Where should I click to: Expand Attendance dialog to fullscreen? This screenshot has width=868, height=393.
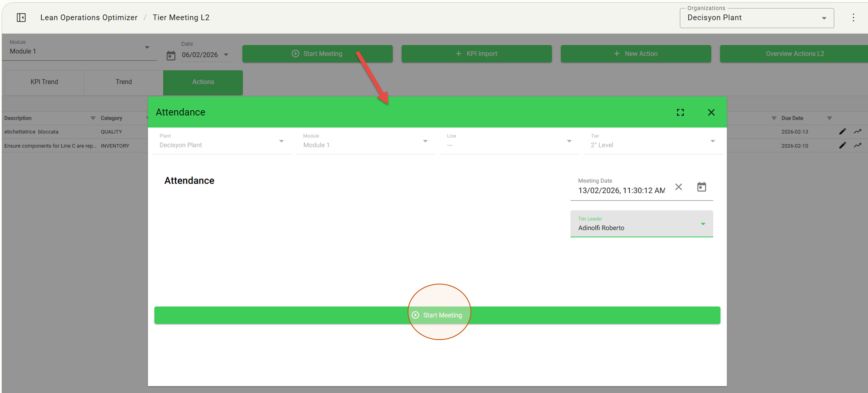680,112
